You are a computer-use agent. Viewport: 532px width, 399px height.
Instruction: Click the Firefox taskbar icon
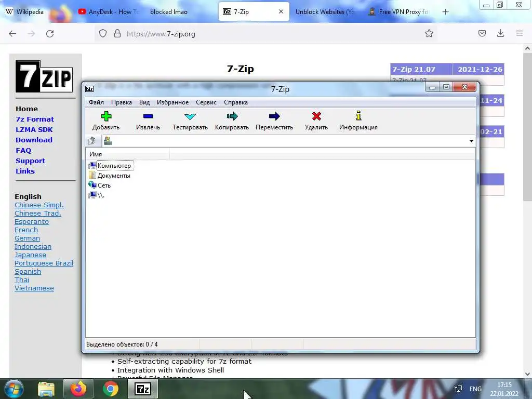pyautogui.click(x=78, y=389)
